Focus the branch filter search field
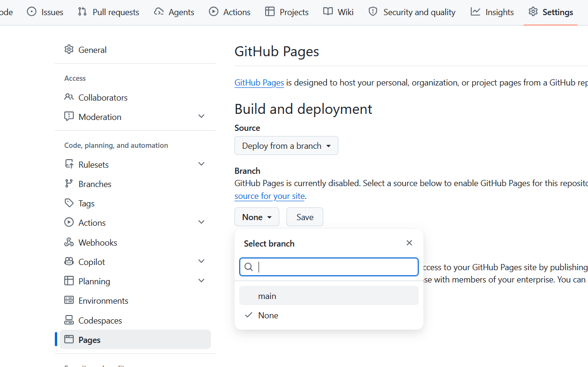Screen dimensions: 588x367 click(329, 267)
